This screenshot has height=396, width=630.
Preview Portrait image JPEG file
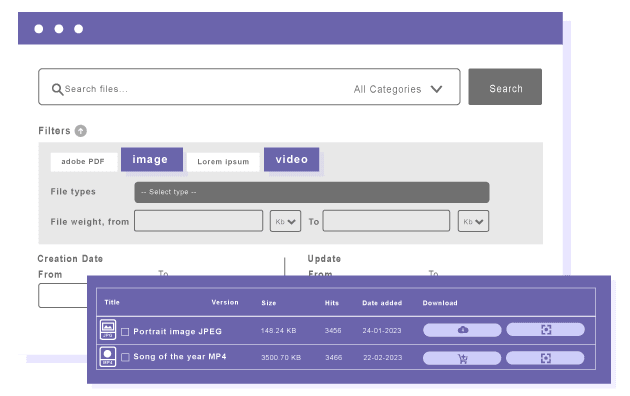coord(545,330)
